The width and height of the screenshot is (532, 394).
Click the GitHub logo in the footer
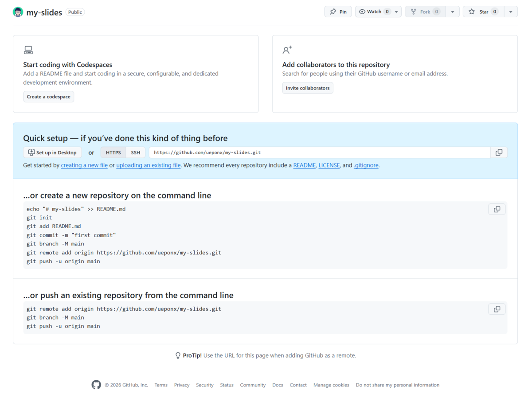pos(96,385)
